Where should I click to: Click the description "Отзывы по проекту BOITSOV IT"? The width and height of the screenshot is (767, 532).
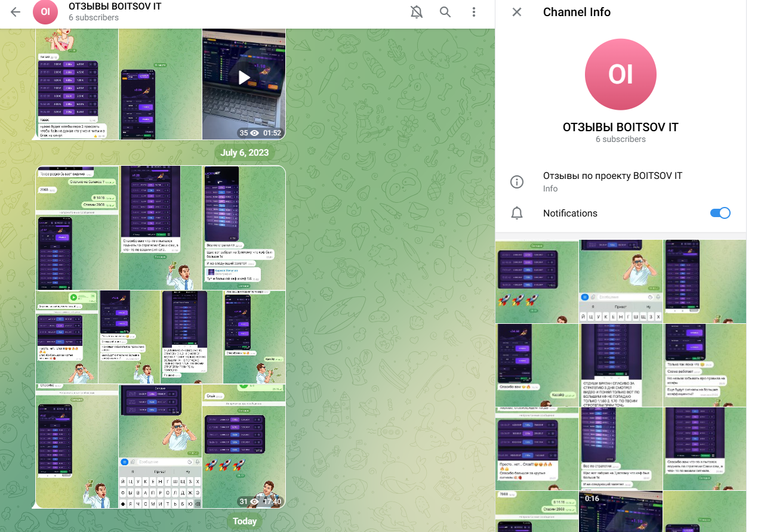612,176
